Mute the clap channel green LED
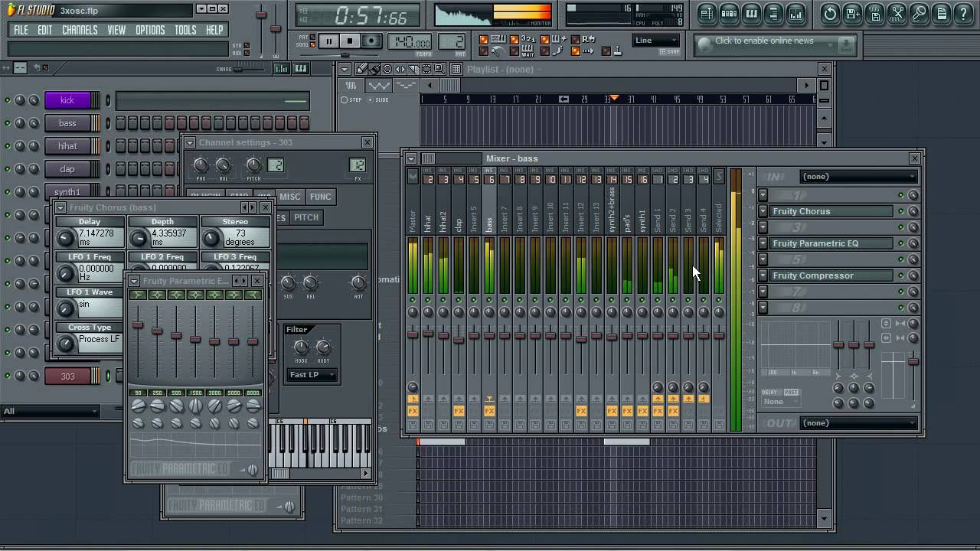 tap(8, 169)
